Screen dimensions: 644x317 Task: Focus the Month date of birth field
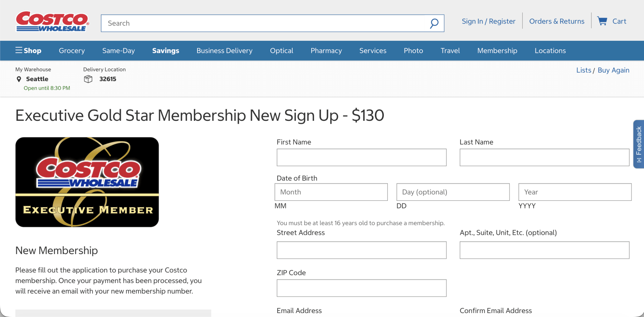[x=331, y=192]
